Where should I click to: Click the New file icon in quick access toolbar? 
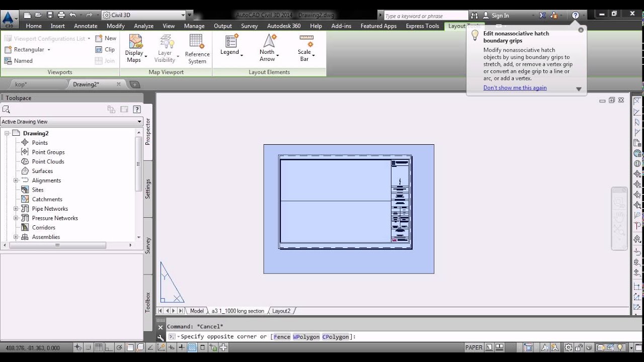[28, 15]
